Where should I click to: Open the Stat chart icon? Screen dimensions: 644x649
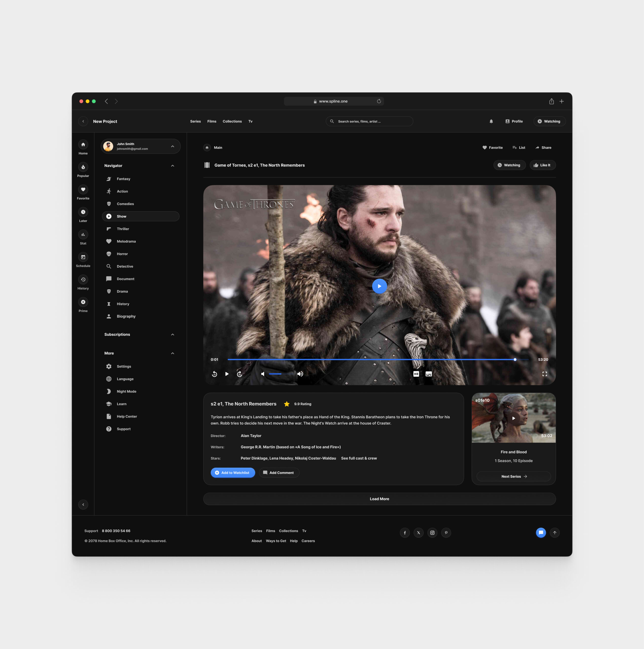pos(83,235)
